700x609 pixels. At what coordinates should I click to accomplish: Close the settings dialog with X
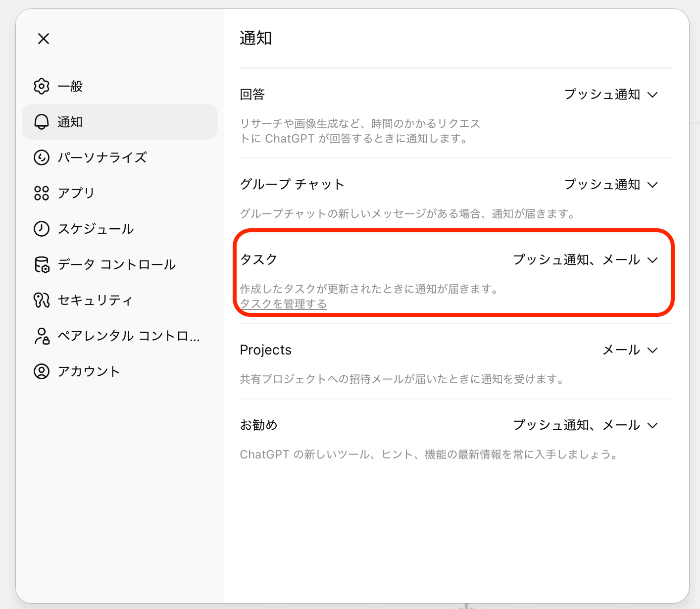pos(44,39)
